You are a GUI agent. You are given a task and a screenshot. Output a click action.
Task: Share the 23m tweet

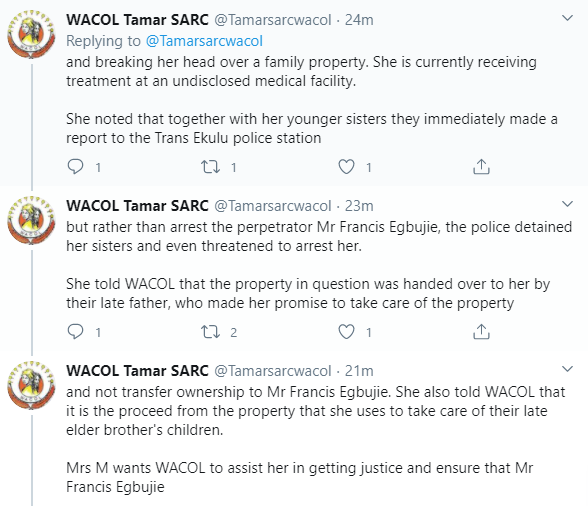click(x=482, y=332)
